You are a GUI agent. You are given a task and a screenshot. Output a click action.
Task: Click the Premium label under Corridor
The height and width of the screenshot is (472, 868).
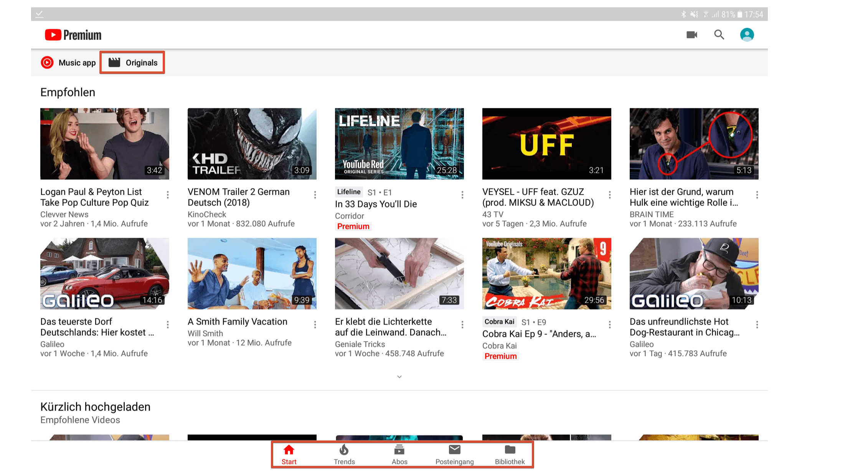coord(353,226)
